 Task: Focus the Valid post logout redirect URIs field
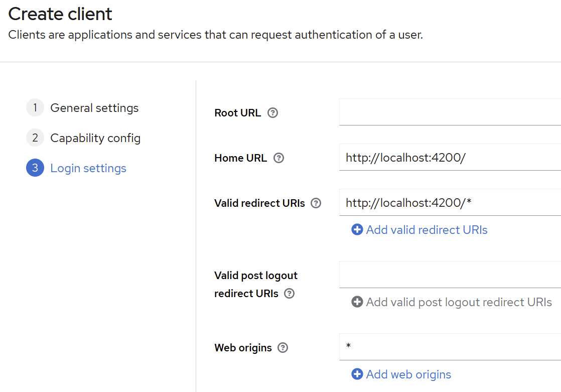pos(450,275)
